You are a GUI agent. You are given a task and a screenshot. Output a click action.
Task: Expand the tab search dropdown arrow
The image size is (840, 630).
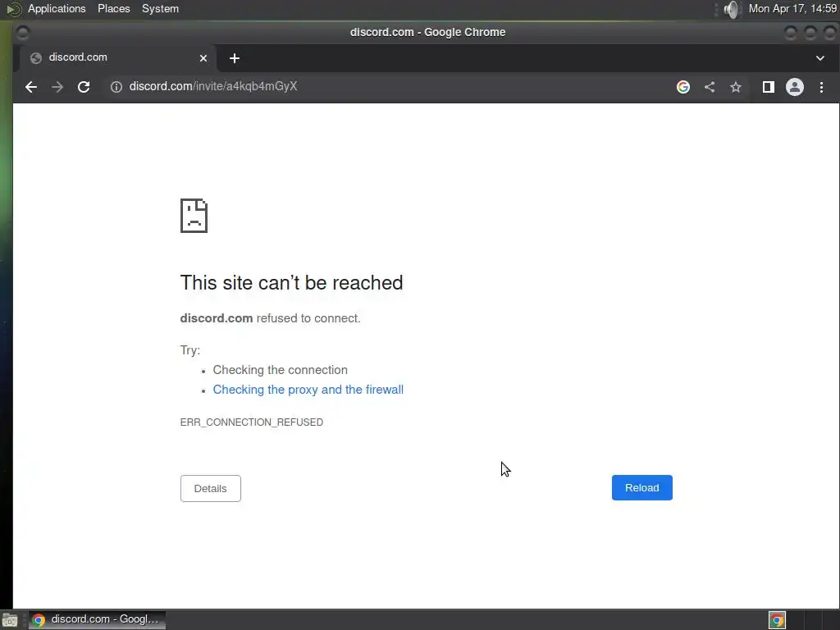click(x=820, y=58)
